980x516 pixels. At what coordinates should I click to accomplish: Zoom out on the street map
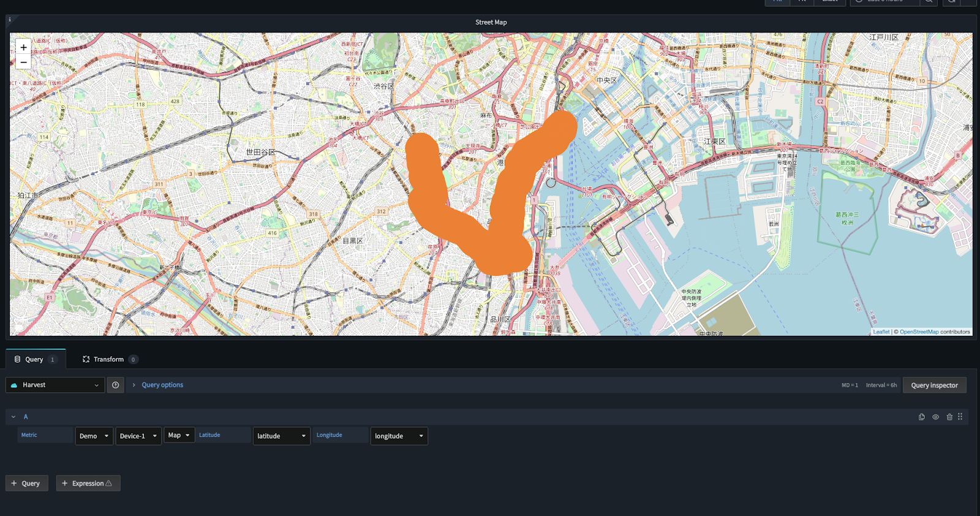(x=23, y=62)
